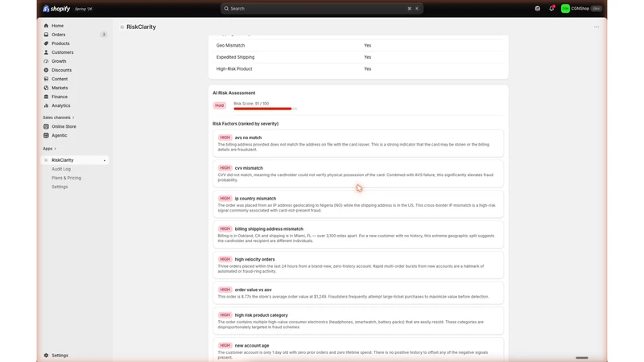Open Analytics section

click(61, 105)
